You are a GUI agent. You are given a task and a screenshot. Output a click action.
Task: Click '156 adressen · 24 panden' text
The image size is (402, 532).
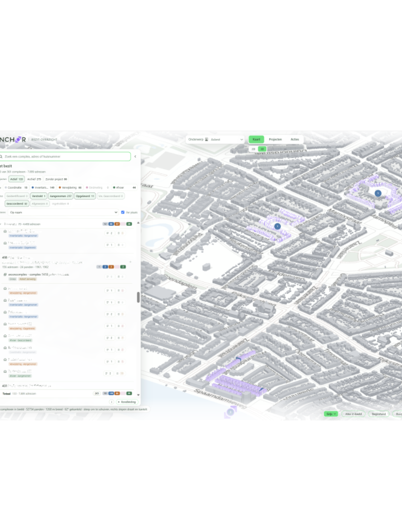[x=16, y=267]
